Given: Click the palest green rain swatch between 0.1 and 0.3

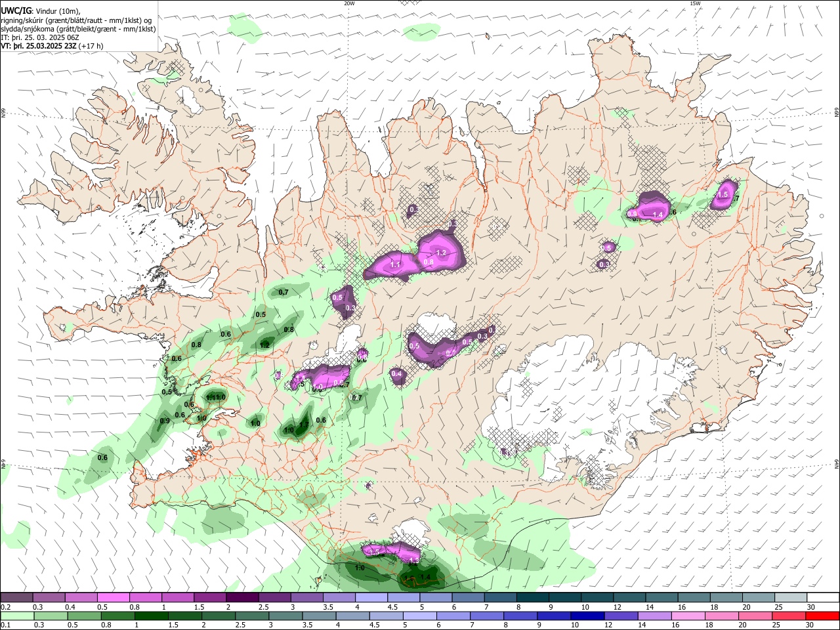Looking at the screenshot, I should [x=16, y=616].
